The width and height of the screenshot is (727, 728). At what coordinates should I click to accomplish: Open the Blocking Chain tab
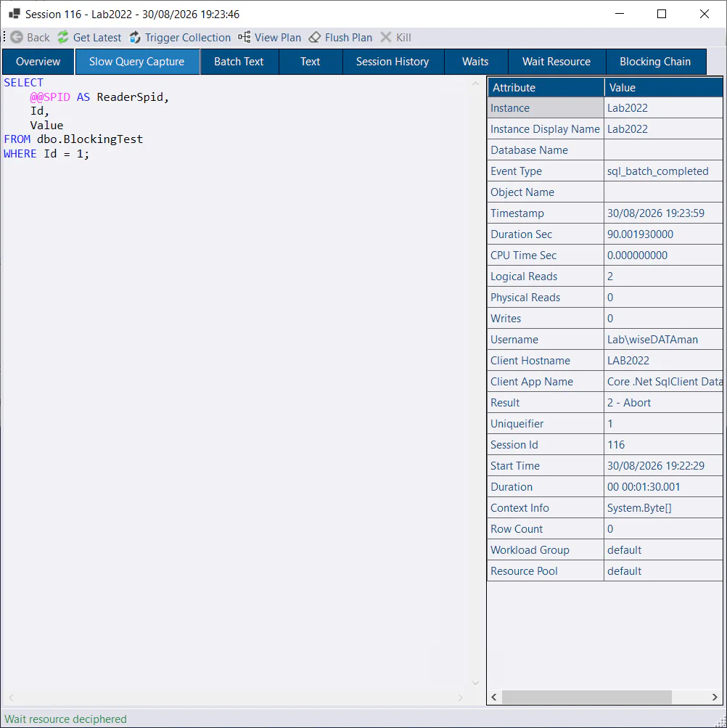point(655,62)
